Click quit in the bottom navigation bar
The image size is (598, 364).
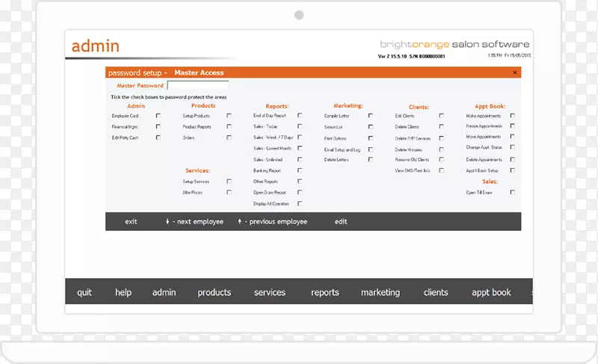point(84,292)
